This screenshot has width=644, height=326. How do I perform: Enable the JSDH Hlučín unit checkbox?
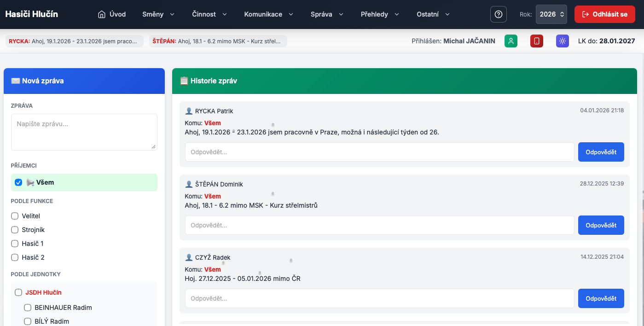coord(18,292)
